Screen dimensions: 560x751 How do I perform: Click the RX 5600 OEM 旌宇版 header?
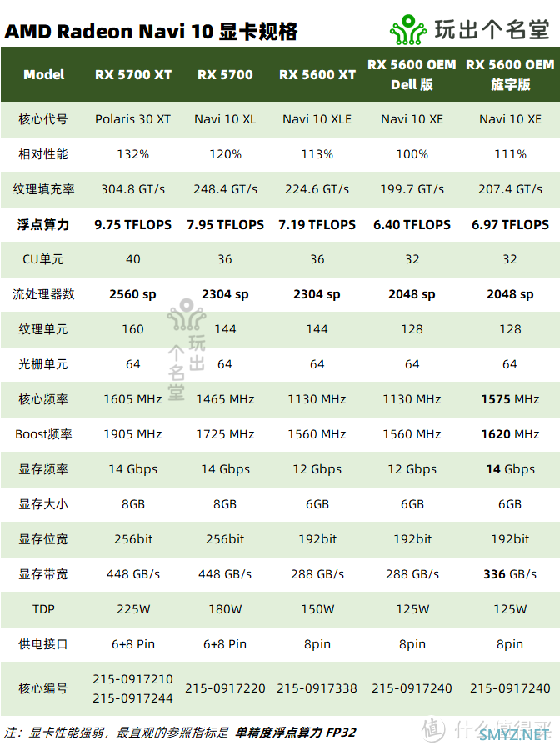[510, 75]
